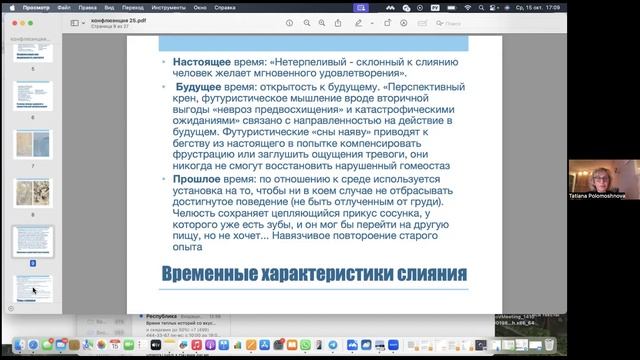Open App Store from the Dock

[x=264, y=345]
